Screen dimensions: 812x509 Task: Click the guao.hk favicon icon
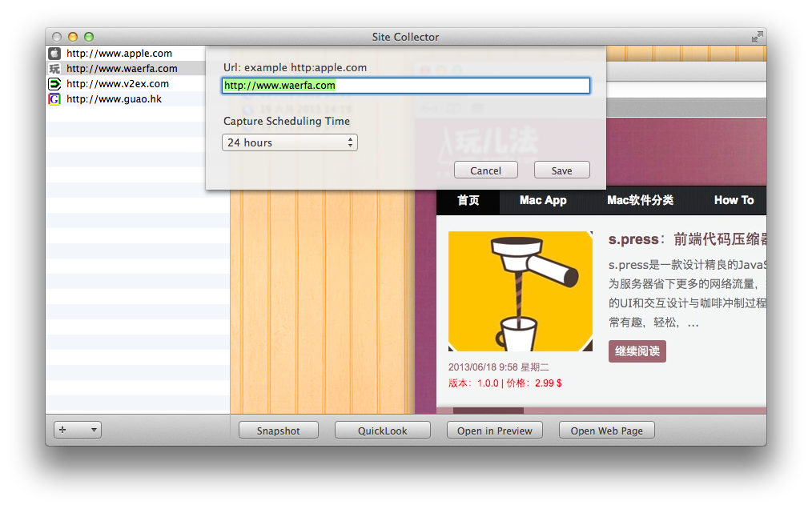pos(54,99)
